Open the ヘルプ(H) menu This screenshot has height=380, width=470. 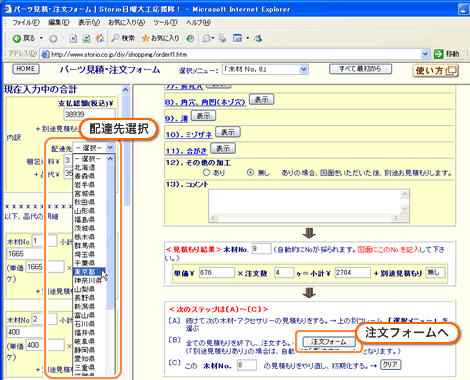pos(198,23)
